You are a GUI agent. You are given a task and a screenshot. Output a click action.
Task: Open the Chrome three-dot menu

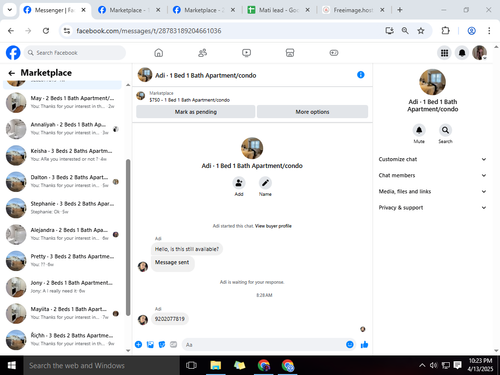489,31
